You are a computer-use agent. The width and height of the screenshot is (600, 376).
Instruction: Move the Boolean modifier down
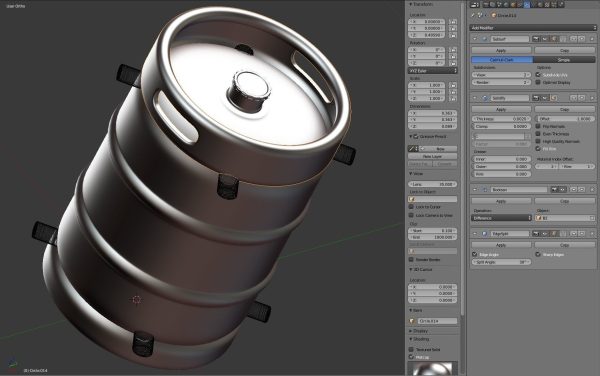click(582, 189)
